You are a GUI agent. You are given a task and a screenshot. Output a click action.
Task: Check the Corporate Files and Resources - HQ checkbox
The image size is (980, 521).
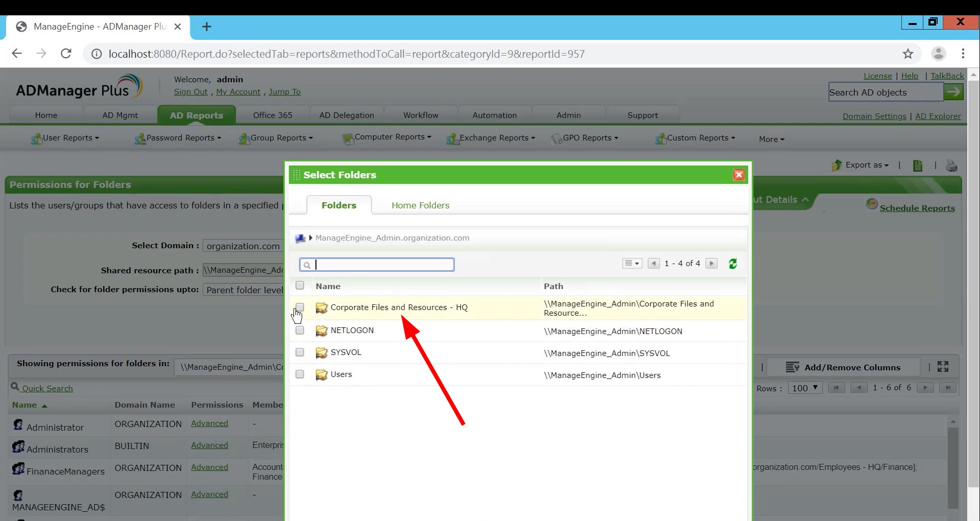click(x=300, y=307)
